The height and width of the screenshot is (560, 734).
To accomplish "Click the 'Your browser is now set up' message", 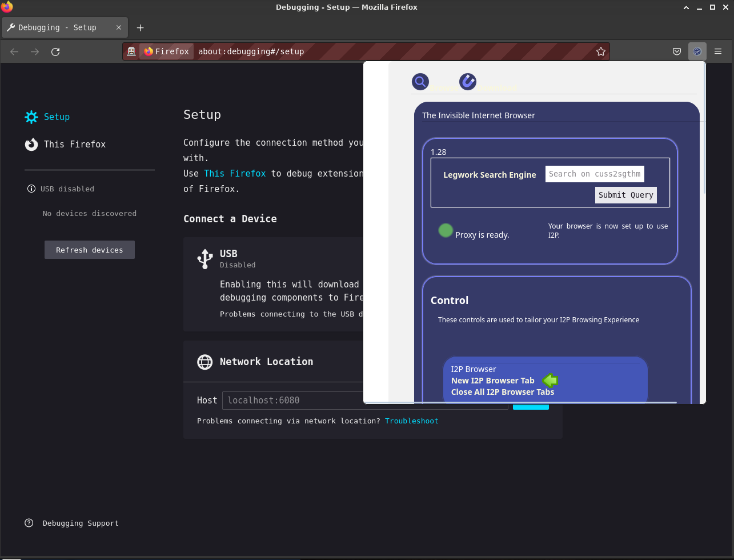I will tap(608, 230).
